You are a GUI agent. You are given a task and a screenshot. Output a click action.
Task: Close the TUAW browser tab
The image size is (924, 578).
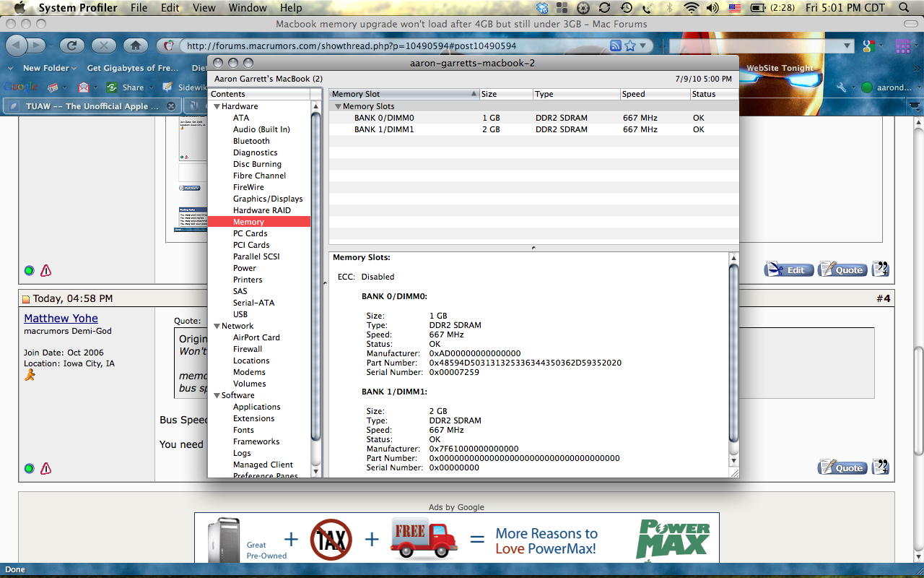(171, 106)
